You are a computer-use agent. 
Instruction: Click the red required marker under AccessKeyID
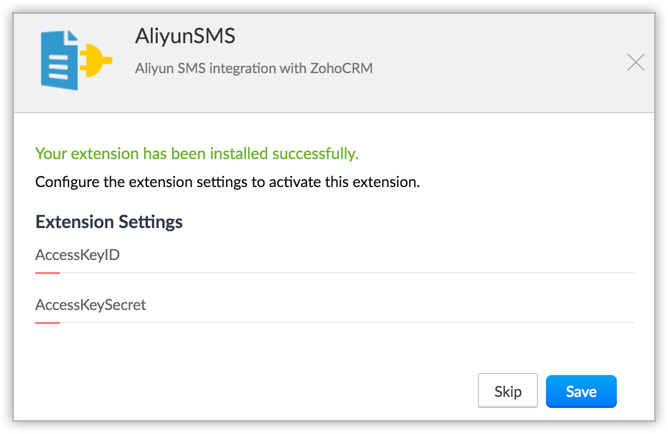(47, 272)
